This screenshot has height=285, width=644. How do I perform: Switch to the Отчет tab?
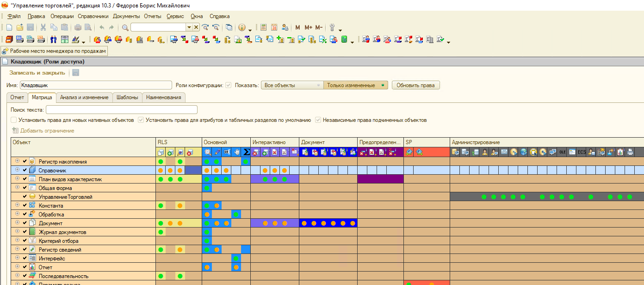coord(17,97)
